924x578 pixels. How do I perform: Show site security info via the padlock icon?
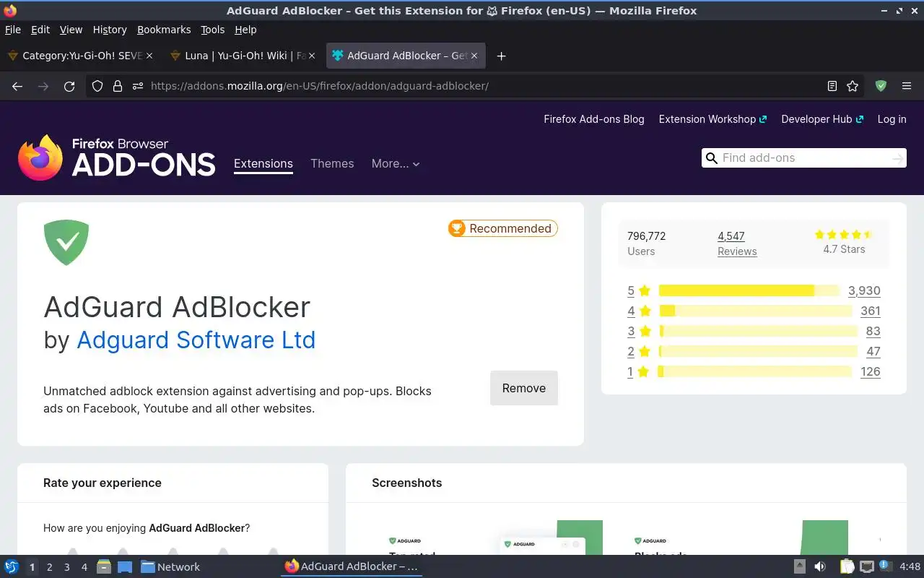pos(117,86)
